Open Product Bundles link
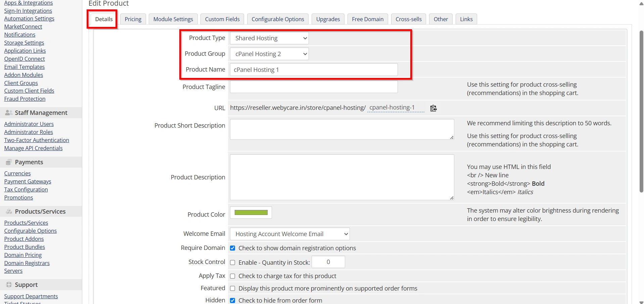Screen dimensions: 644x304 point(25,247)
